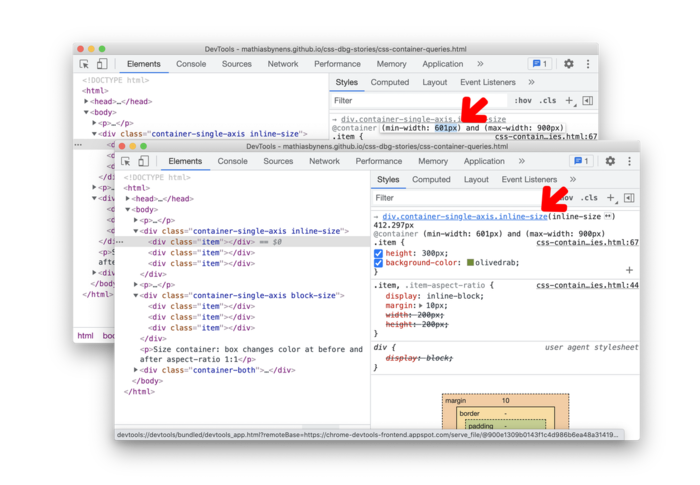The width and height of the screenshot is (700, 485).
Task: Add new style rule with plus icon
Action: pyautogui.click(x=609, y=198)
